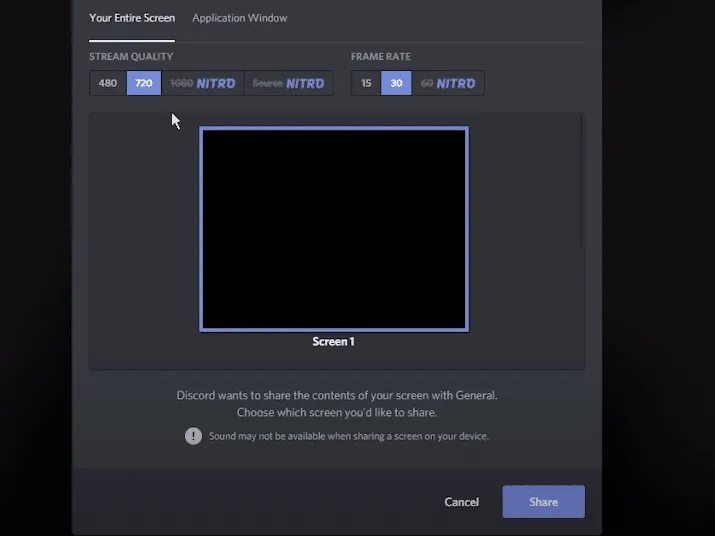
Task: Set frame rate to 15
Action: tap(366, 83)
